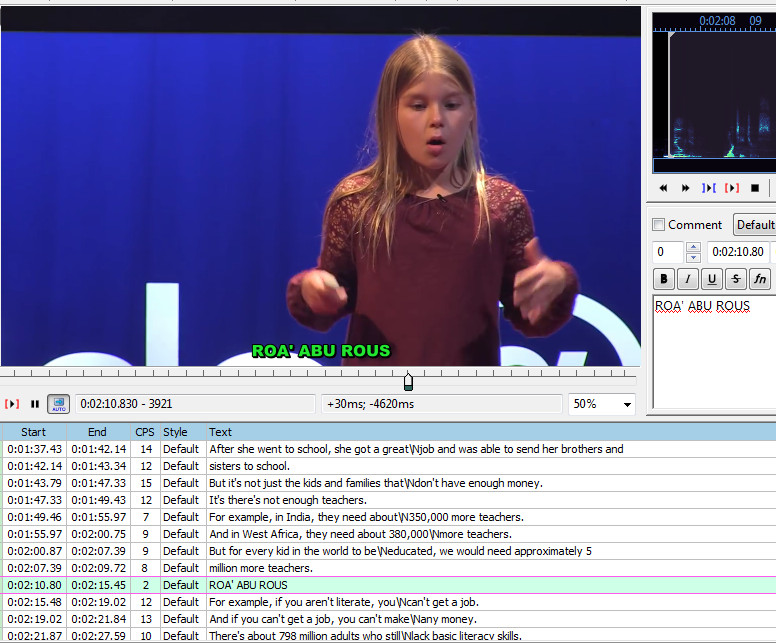776x643 pixels.
Task: Toggle bold formatting button
Action: click(x=663, y=279)
